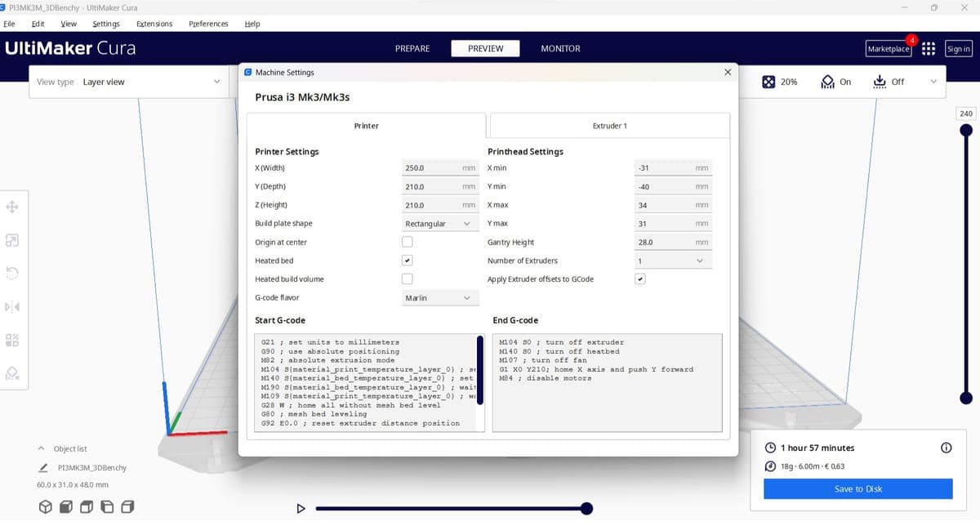Open the View type dropdown
This screenshot has width=980, height=526.
(128, 82)
